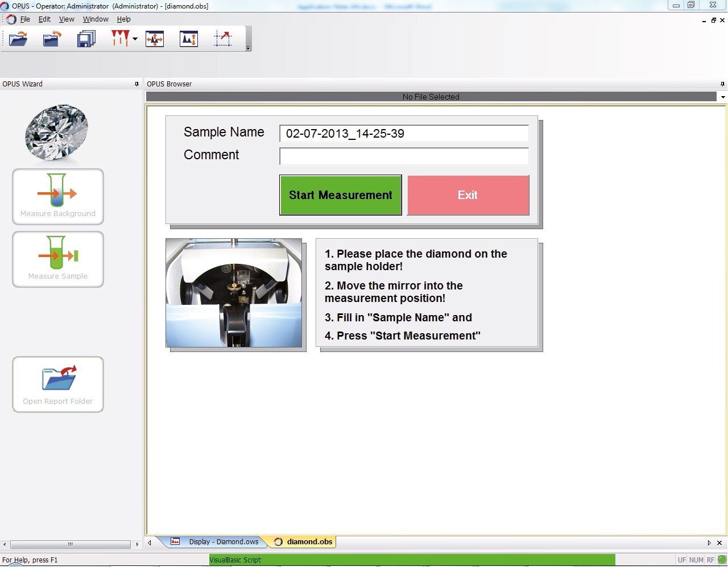Click the OPUS logo icon beside File menu
The image size is (728, 567).
pyautogui.click(x=11, y=19)
